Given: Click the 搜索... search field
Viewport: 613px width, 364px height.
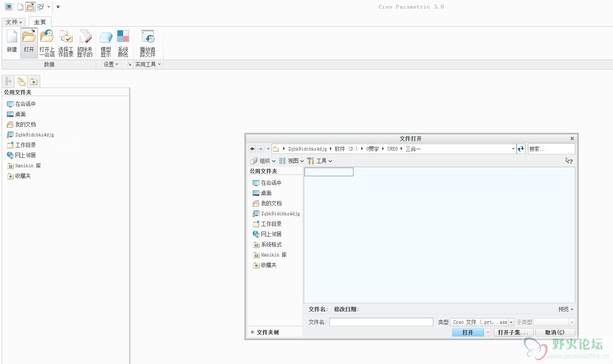Looking at the screenshot, I should 551,149.
